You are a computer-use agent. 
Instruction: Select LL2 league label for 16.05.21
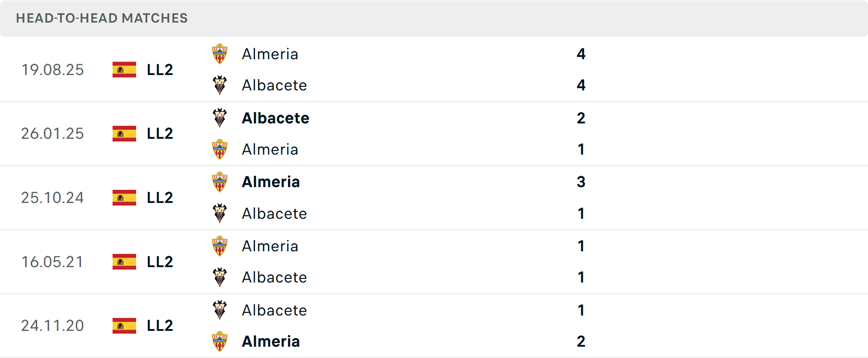(160, 262)
